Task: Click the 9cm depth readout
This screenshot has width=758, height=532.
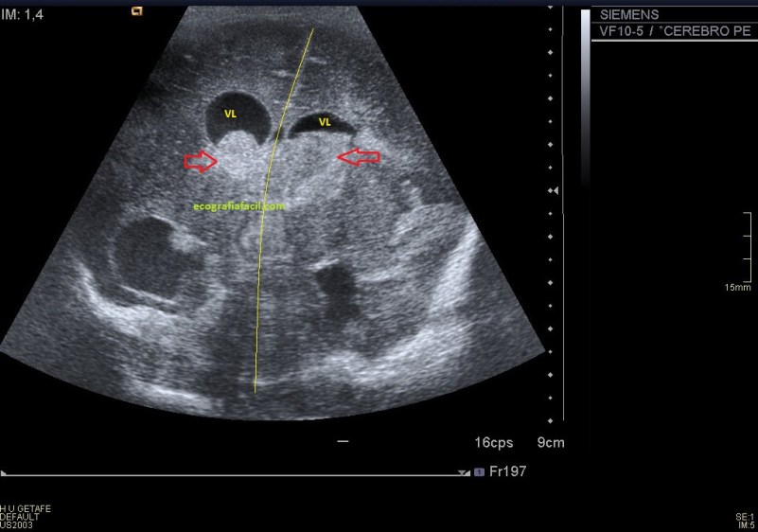Action: pos(550,442)
